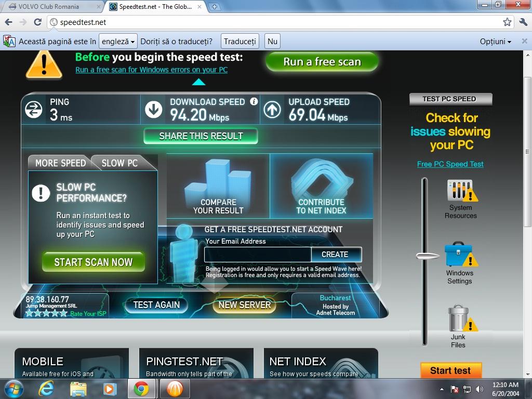Click the Nu button
This screenshot has height=399, width=532.
[272, 42]
